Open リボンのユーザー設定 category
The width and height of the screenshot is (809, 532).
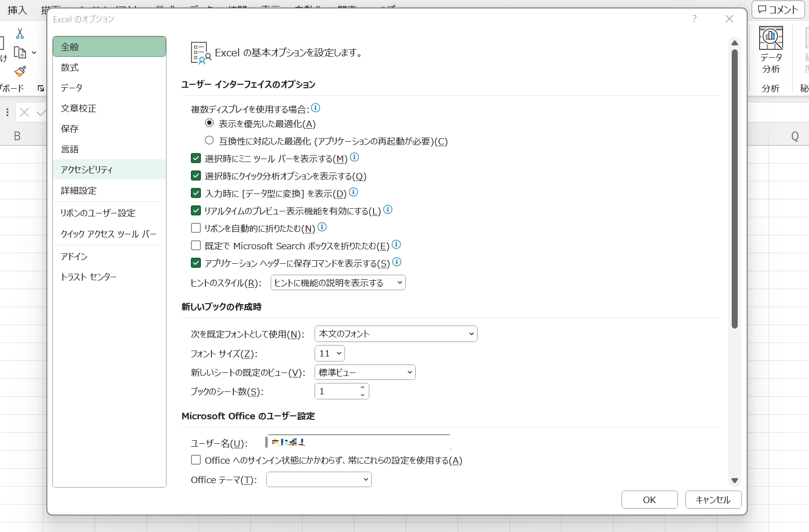click(109, 213)
